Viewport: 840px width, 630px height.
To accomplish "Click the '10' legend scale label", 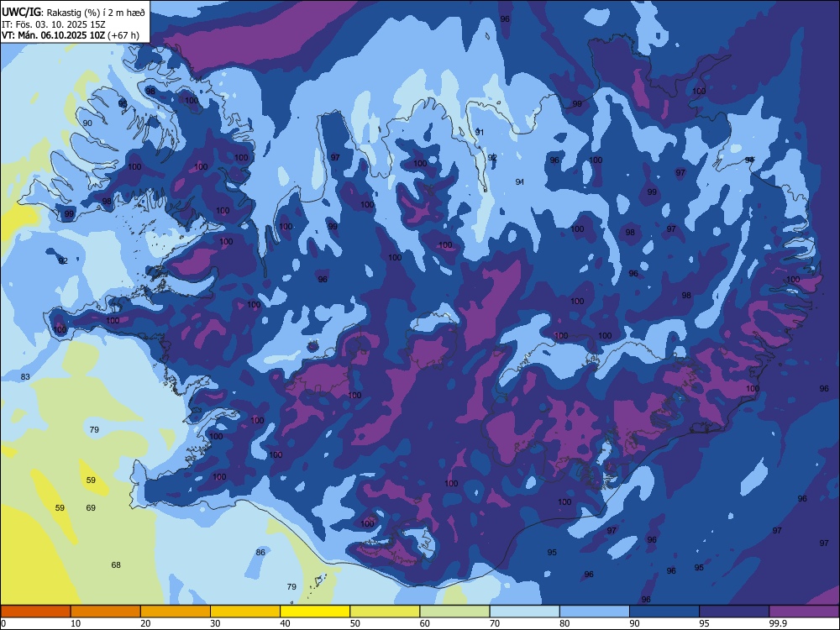I will (x=76, y=623).
